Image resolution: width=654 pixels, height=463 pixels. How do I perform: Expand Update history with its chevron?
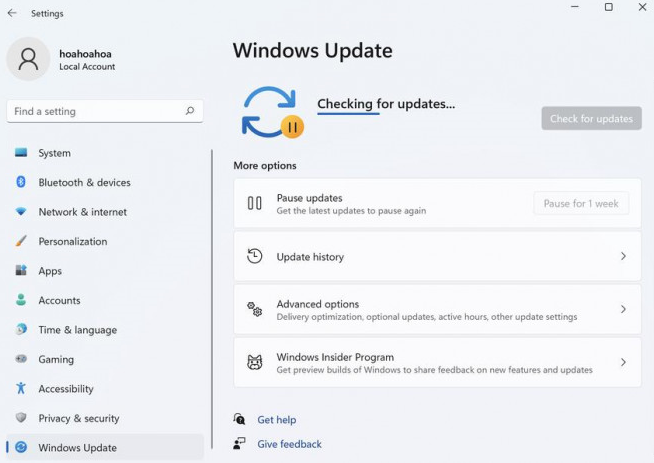pos(623,257)
